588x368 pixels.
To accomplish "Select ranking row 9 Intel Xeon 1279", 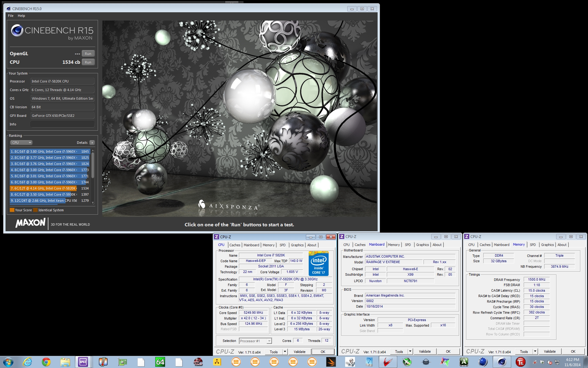I will pyautogui.click(x=50, y=201).
